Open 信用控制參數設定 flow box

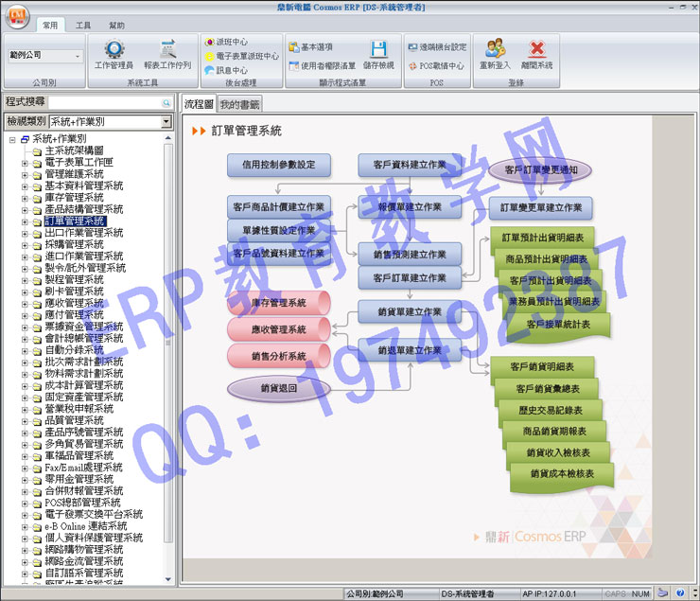278,165
